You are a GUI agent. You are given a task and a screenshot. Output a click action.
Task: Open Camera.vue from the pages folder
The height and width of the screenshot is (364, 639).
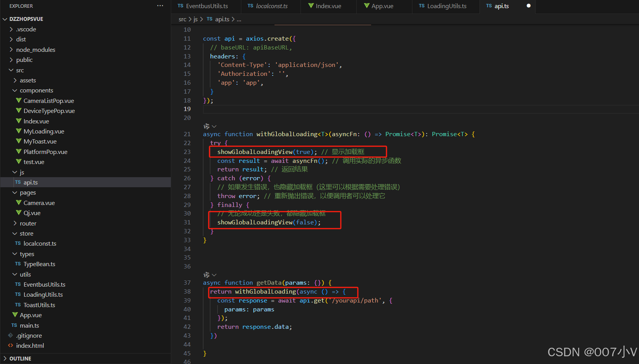tap(39, 202)
